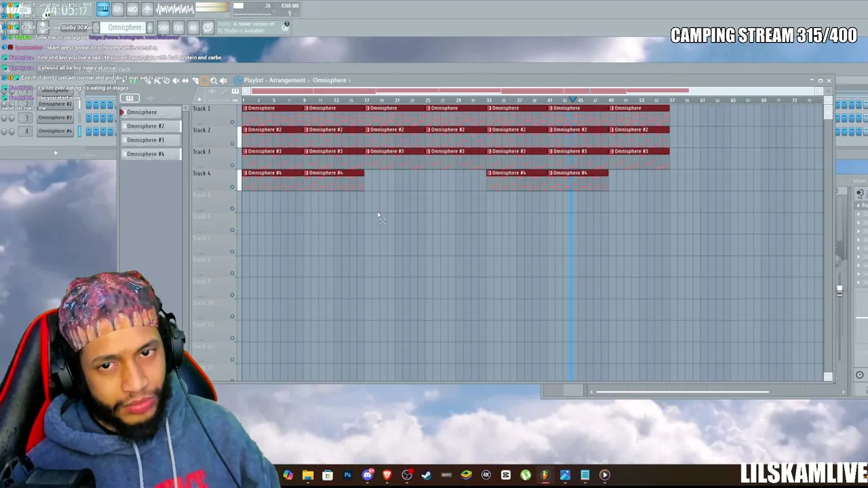Open BlueStacks from the taskbar

pyautogui.click(x=467, y=475)
